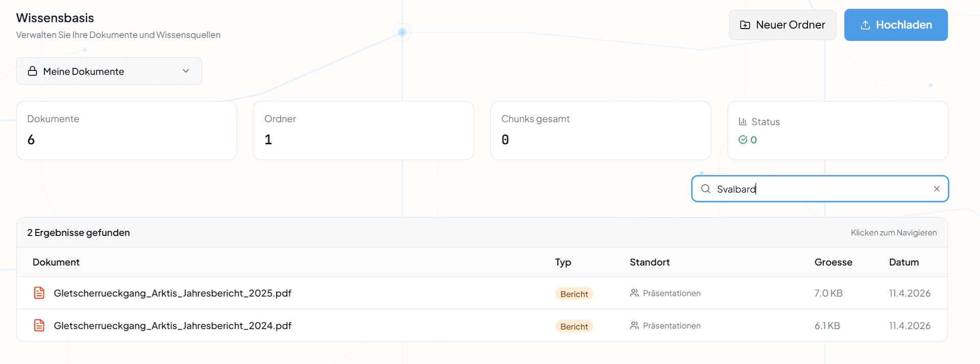Open the Meine Dokumente source selector

pos(109,71)
